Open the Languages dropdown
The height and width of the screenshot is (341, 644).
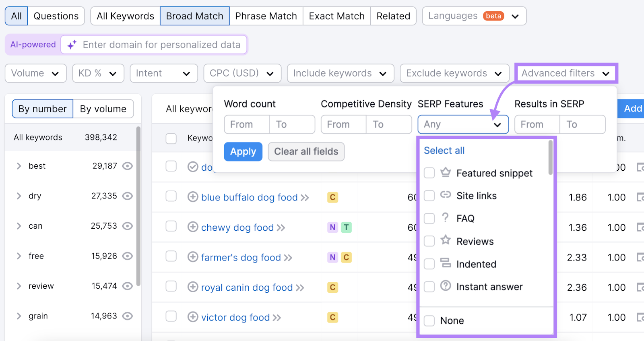[474, 16]
